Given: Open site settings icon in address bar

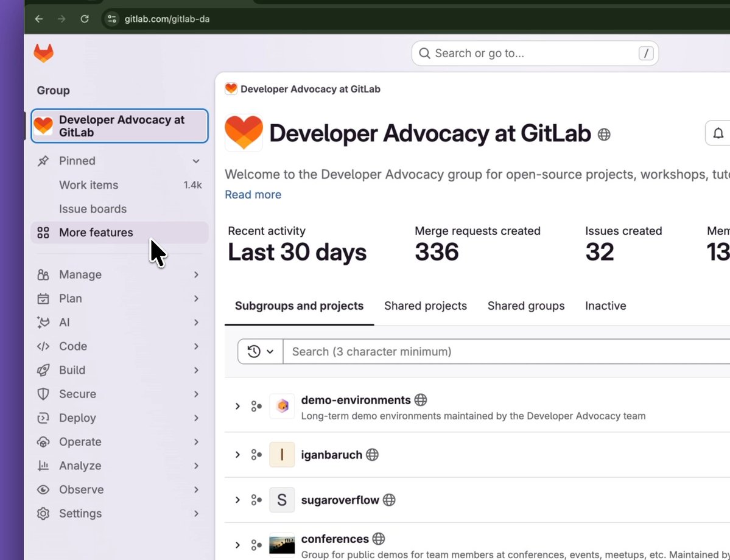Looking at the screenshot, I should (x=112, y=19).
